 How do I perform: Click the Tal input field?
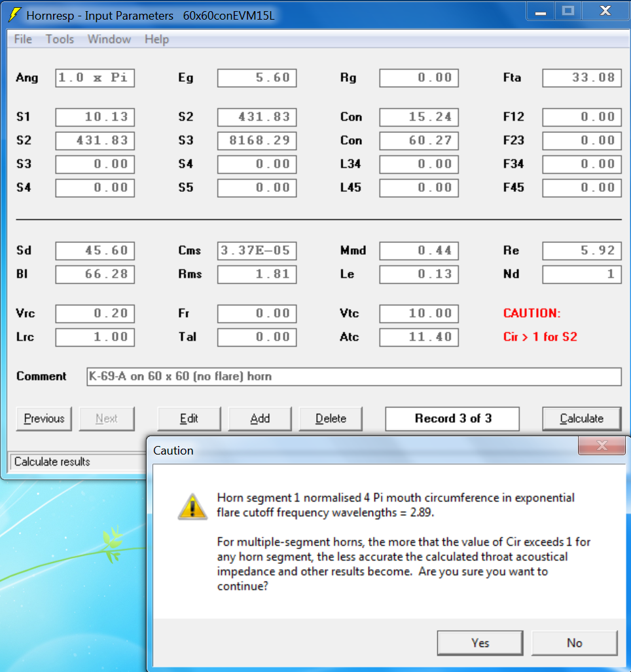click(x=257, y=337)
